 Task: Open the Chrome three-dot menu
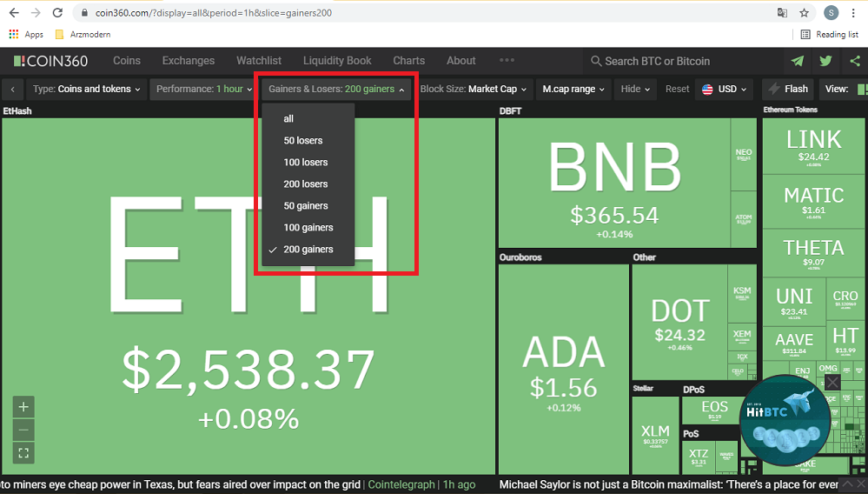coord(853,13)
